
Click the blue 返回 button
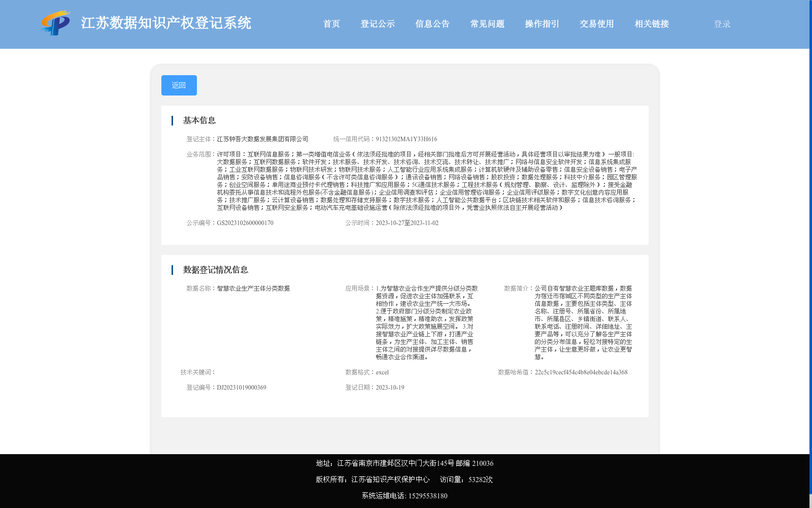tap(179, 85)
